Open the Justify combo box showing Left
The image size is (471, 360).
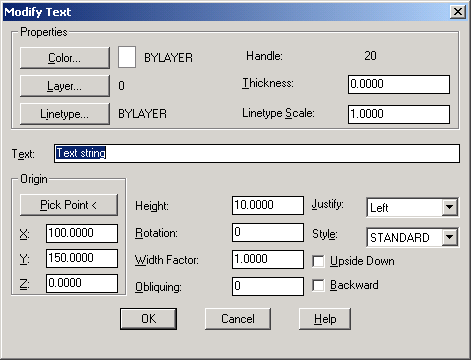[x=412, y=207]
